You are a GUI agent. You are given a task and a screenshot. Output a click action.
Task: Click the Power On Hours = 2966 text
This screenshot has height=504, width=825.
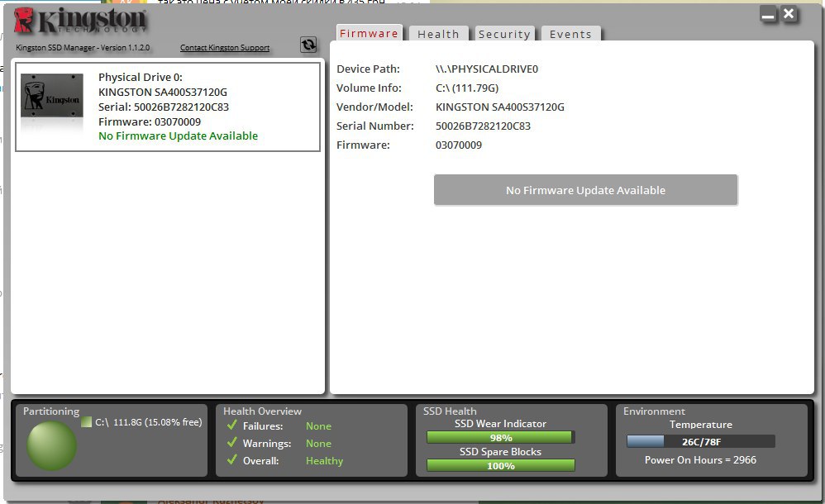(700, 460)
